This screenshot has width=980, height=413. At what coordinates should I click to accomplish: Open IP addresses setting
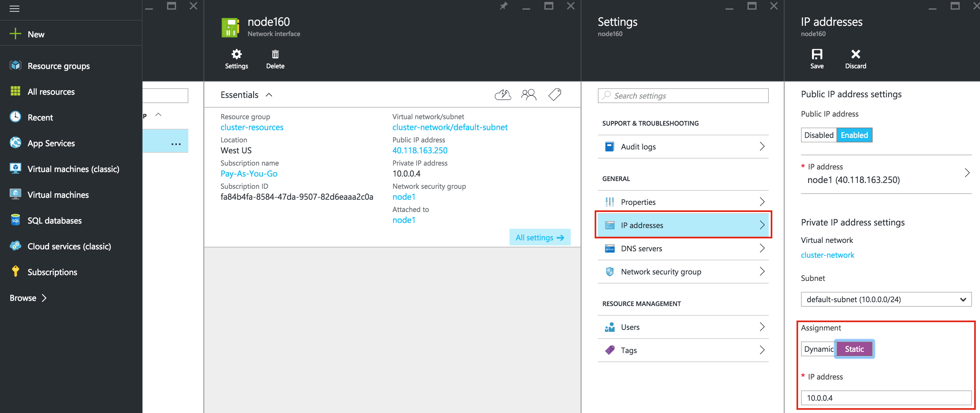[683, 225]
